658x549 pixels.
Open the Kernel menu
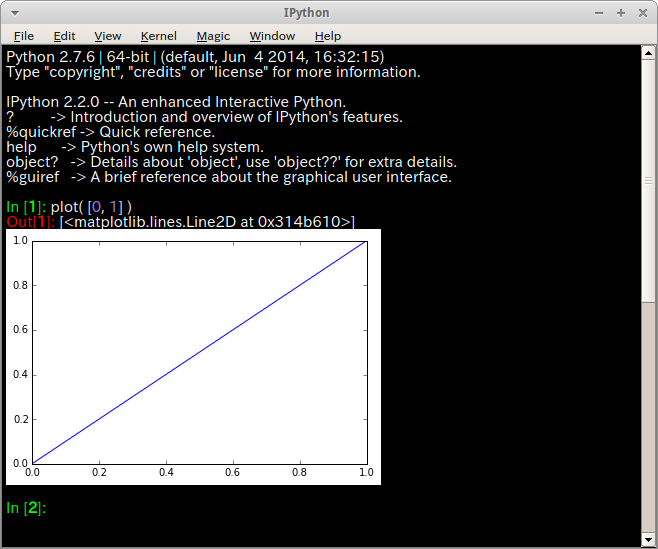pos(159,36)
